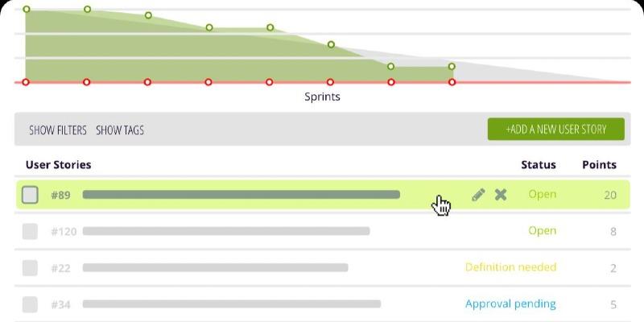Click the User Stories column header

click(58, 165)
